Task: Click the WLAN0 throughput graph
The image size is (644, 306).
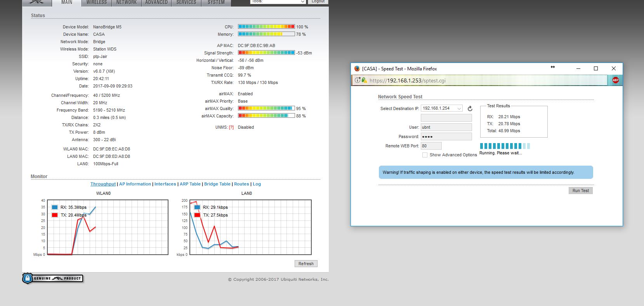Action: pyautogui.click(x=108, y=227)
